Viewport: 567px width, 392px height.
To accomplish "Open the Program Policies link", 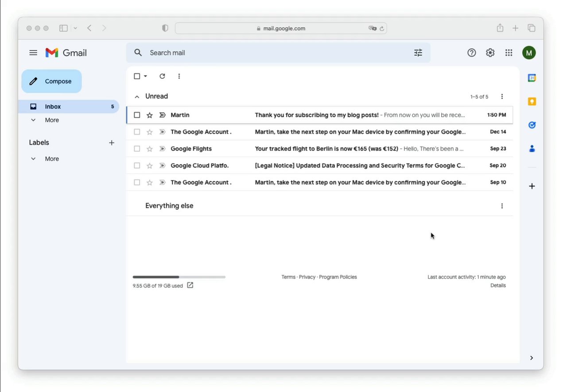I will click(x=338, y=277).
